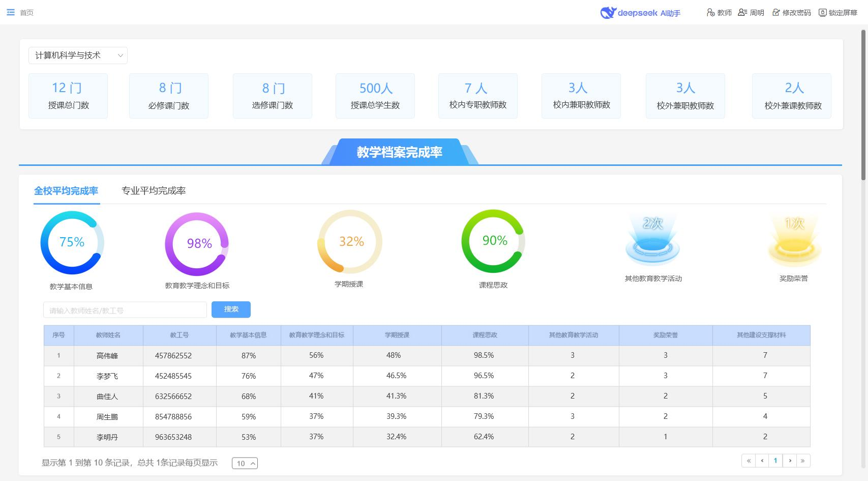Open the deepseek AI助手 assistant
The height and width of the screenshot is (481, 868).
pos(640,13)
